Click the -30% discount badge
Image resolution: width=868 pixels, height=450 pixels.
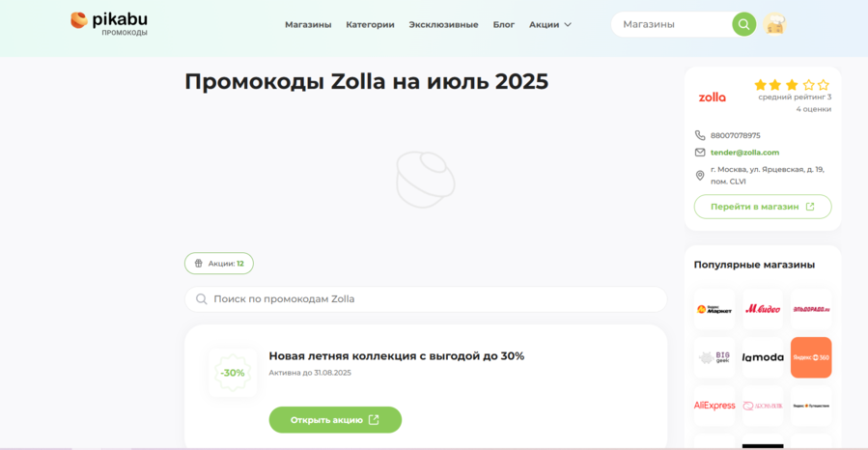tap(233, 373)
